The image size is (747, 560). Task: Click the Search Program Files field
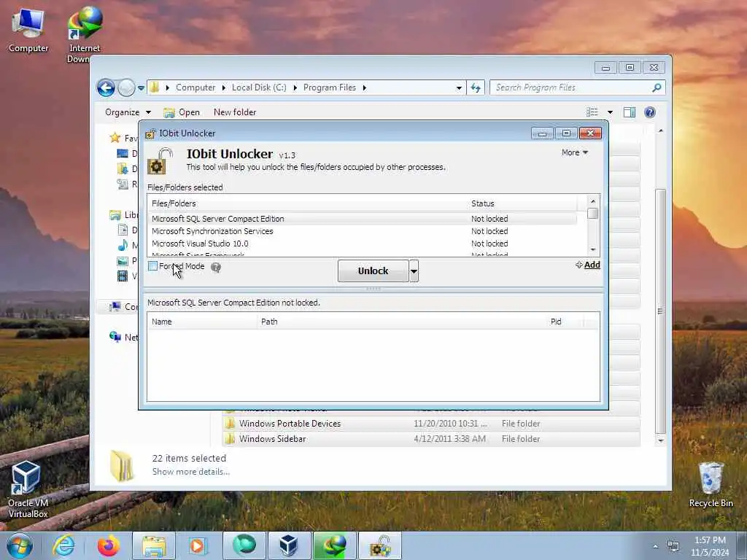(572, 87)
